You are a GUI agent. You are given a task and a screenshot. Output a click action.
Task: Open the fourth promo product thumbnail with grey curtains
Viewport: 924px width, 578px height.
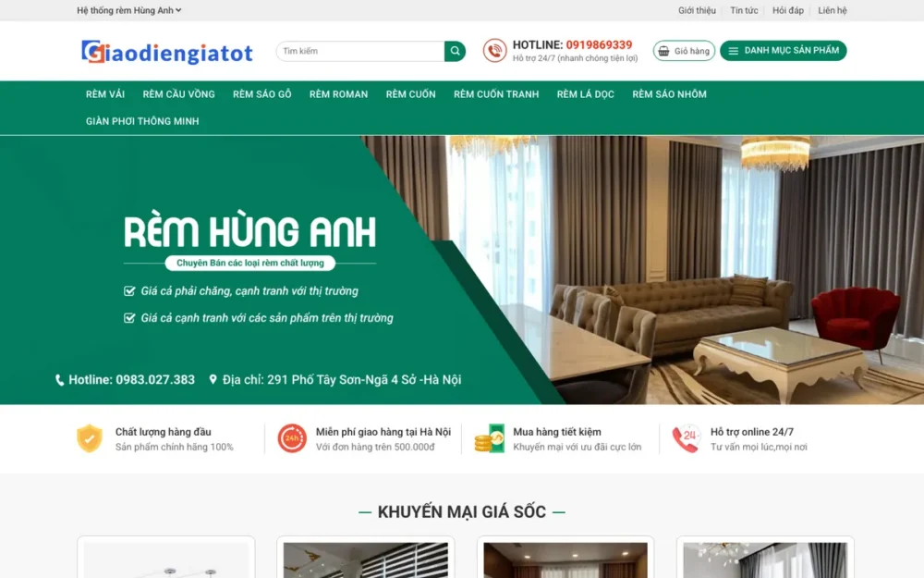point(765,560)
